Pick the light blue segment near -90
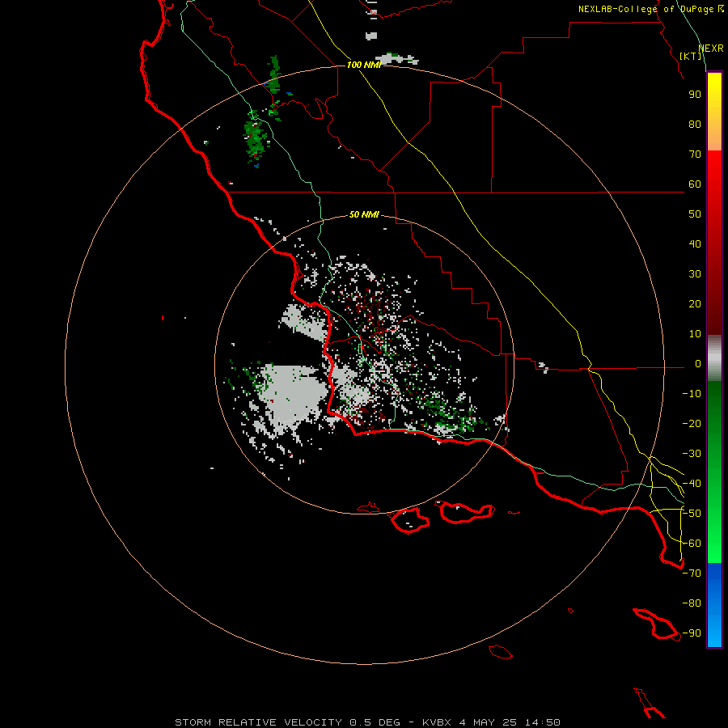The height and width of the screenshot is (728, 728). pyautogui.click(x=714, y=633)
